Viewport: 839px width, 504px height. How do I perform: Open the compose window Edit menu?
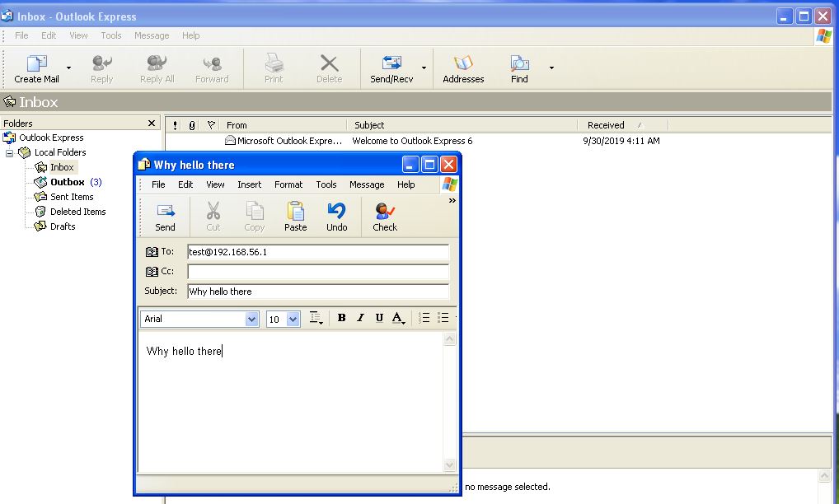tap(185, 184)
